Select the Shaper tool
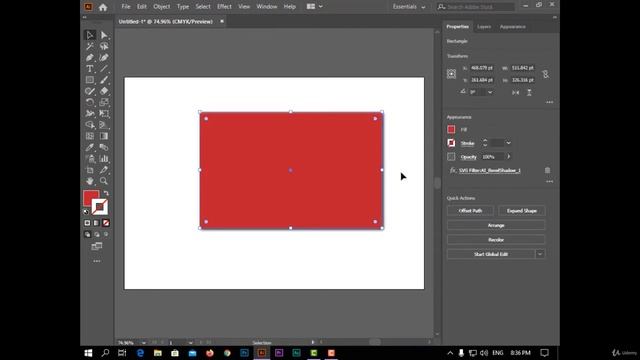This screenshot has width=640, height=360. click(x=90, y=91)
